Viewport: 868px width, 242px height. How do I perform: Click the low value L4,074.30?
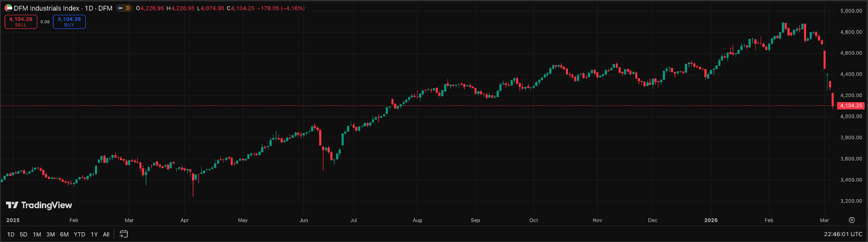[x=210, y=8]
